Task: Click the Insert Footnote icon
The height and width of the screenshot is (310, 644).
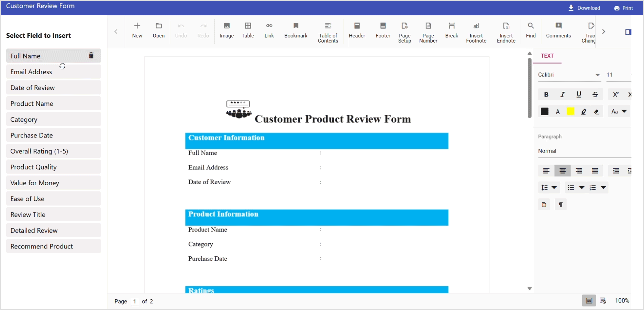Action: 476,32
